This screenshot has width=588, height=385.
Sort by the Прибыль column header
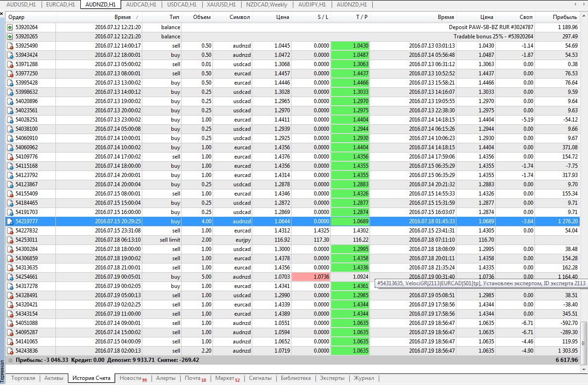click(x=557, y=17)
